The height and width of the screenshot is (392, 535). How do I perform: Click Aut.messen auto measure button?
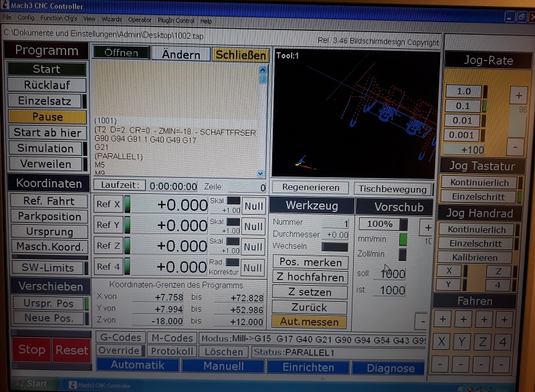point(309,322)
